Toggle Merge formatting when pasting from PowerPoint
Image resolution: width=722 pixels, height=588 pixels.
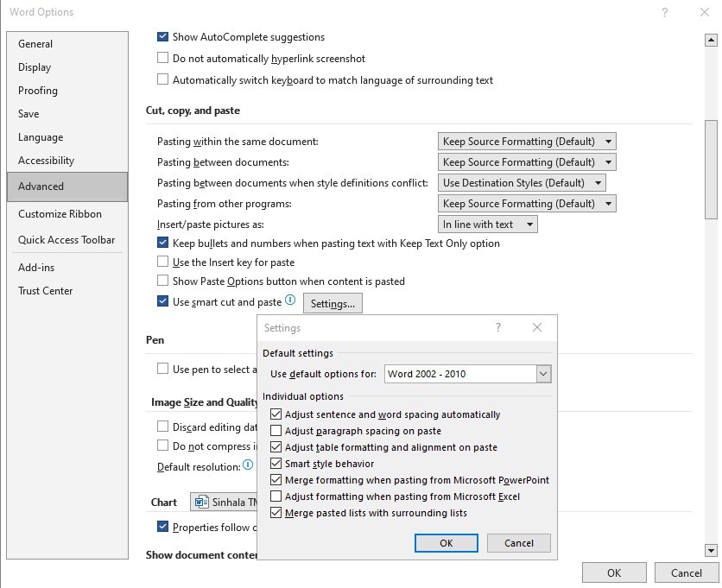pyautogui.click(x=275, y=480)
